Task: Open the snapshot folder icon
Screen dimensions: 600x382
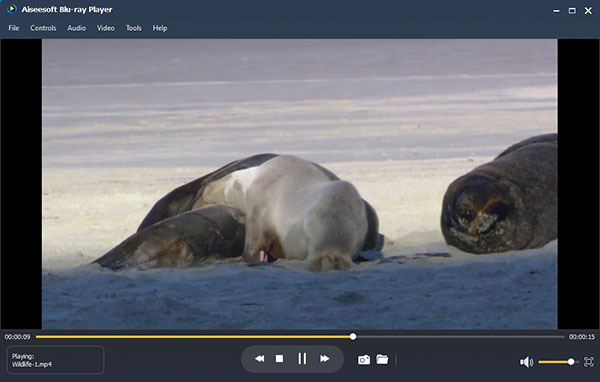Action: (382, 359)
